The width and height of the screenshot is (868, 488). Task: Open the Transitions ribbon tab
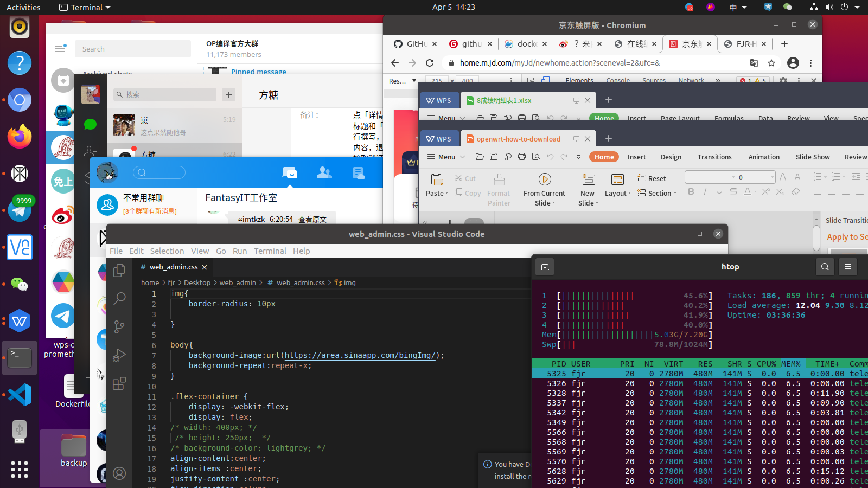(714, 157)
